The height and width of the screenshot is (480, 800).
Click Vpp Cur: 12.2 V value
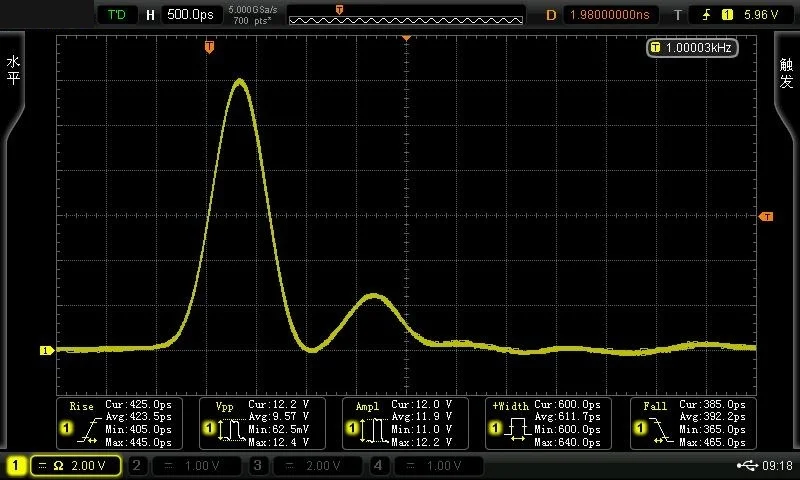(x=279, y=405)
